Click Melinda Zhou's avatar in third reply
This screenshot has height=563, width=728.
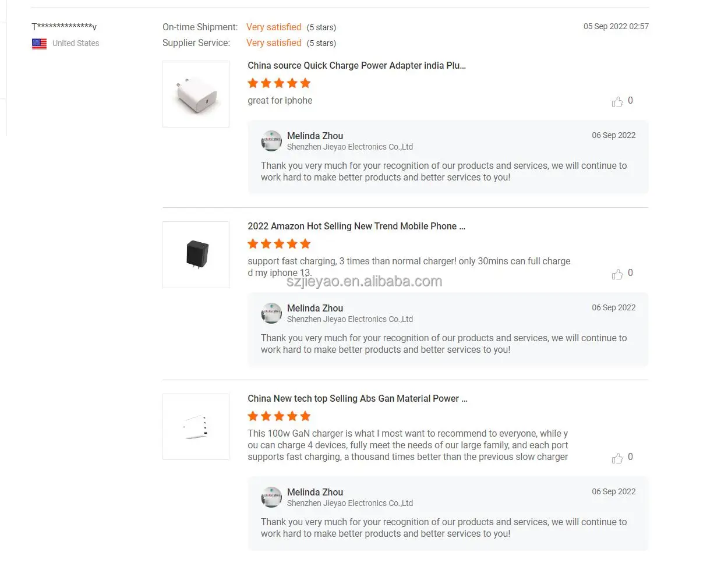[x=271, y=497]
